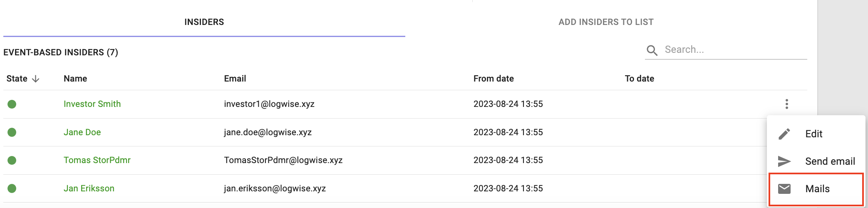Click the magnifying glass search icon

[652, 50]
